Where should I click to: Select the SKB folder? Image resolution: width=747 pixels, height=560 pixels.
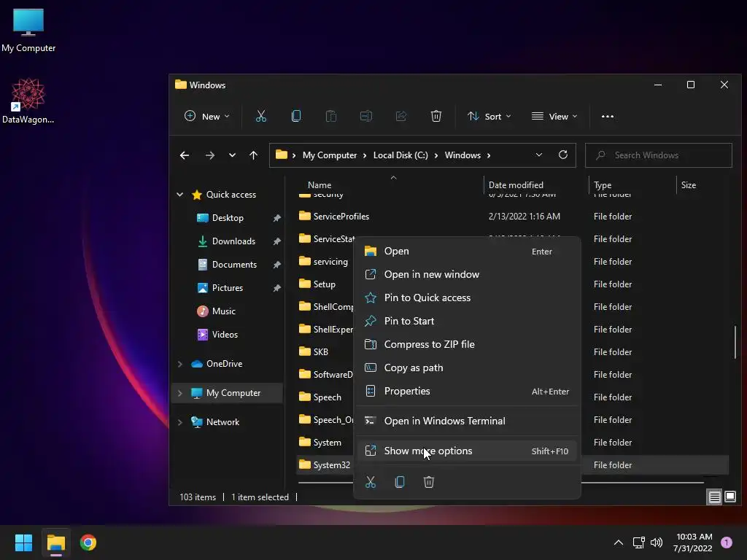click(x=314, y=352)
